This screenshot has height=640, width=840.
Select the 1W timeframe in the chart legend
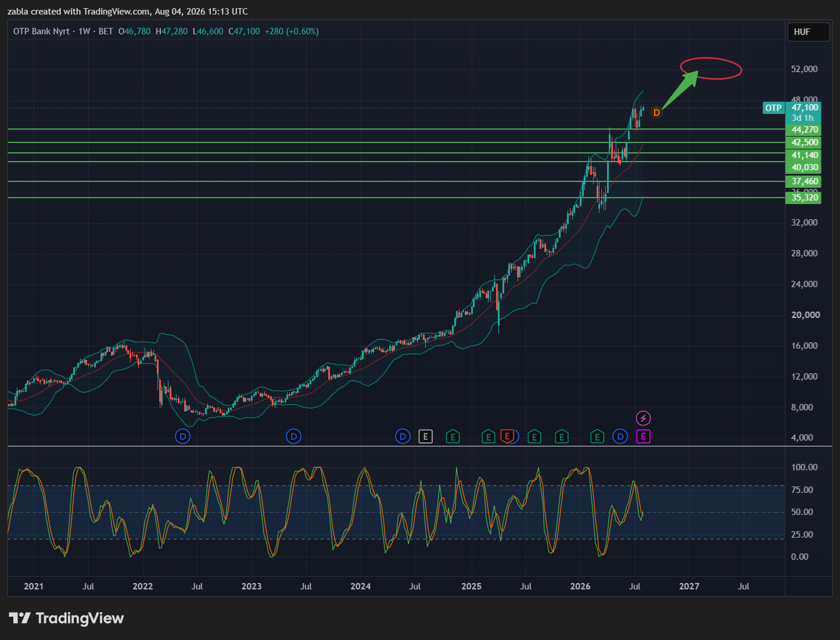coord(84,31)
